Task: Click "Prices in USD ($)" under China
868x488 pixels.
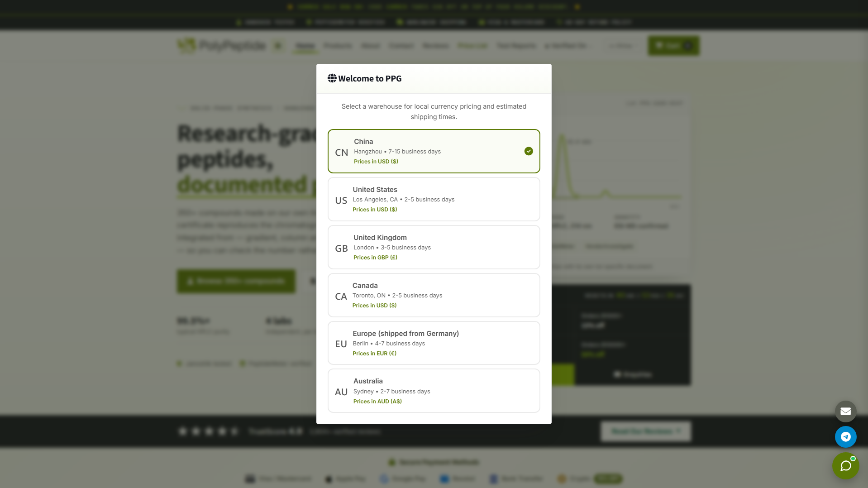Action: [376, 162]
